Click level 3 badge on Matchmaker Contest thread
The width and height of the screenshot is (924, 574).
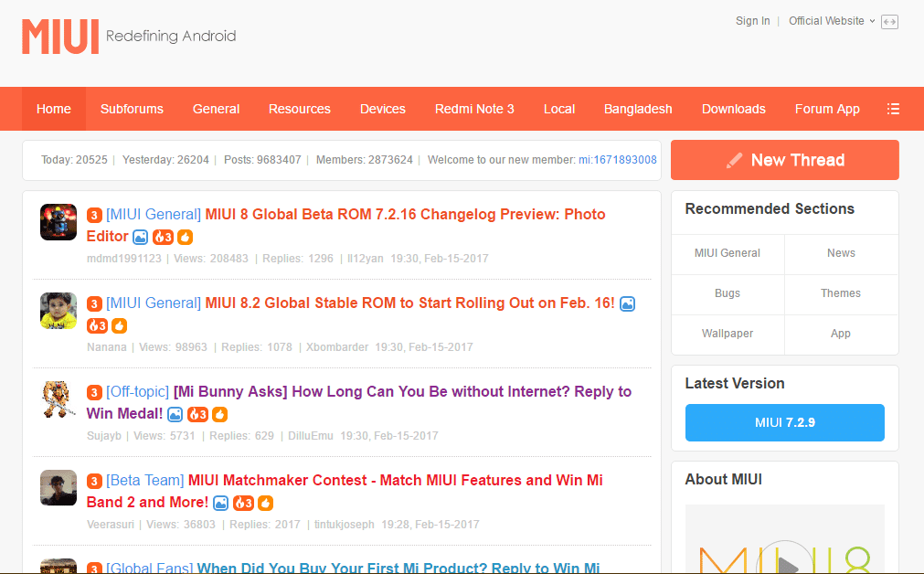point(94,481)
